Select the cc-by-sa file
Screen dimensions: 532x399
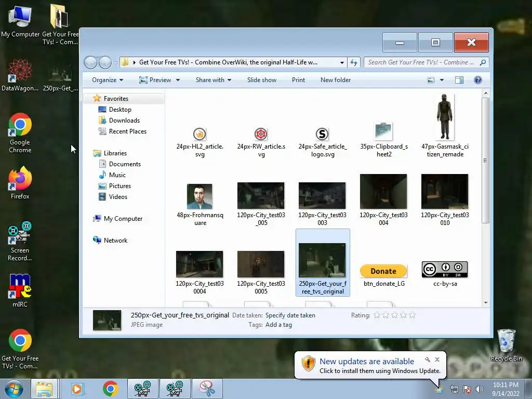[x=445, y=273]
